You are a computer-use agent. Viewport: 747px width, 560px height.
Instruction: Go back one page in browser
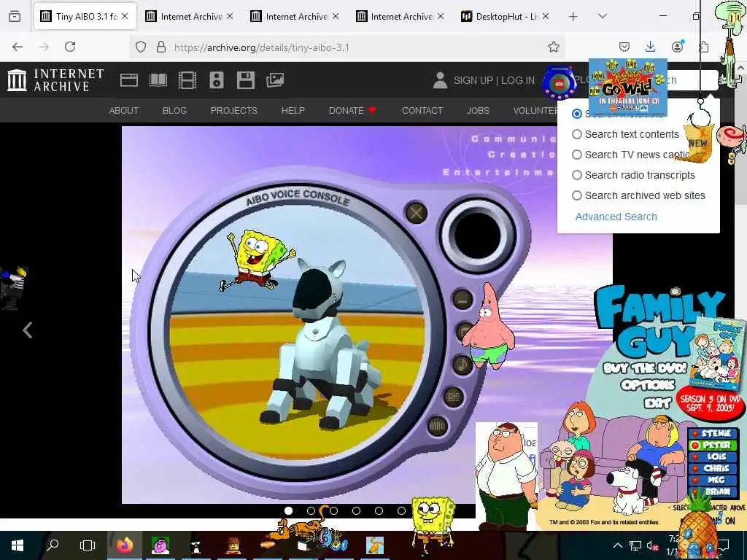[18, 47]
